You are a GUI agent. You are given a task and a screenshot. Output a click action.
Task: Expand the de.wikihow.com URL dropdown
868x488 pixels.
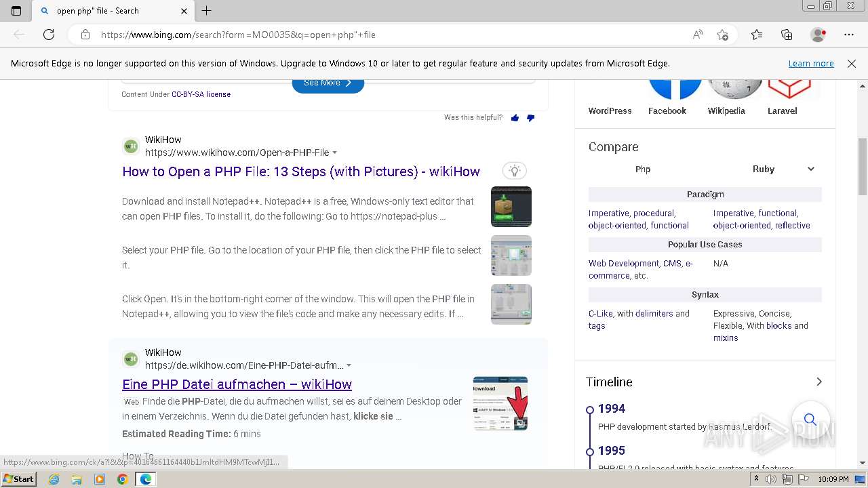349,366
